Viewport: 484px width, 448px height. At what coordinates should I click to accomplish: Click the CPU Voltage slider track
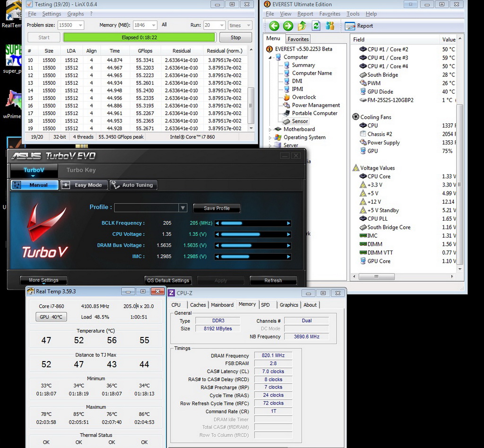click(252, 234)
